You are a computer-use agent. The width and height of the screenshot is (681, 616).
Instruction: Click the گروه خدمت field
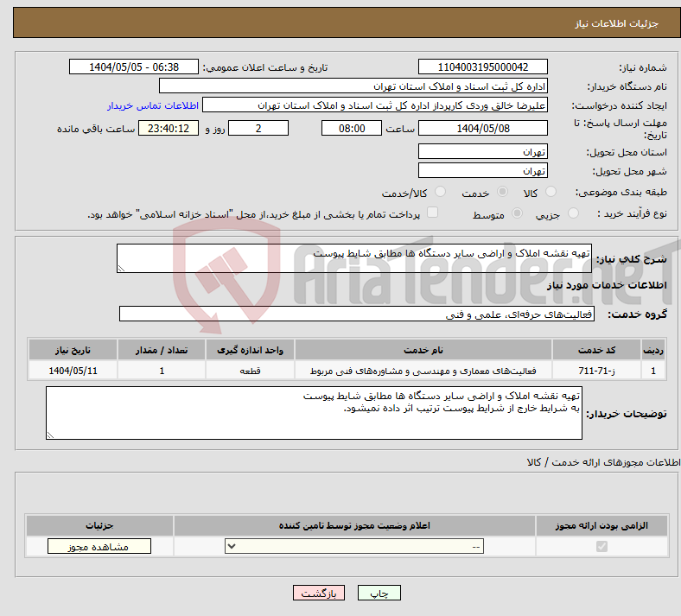[x=357, y=314]
